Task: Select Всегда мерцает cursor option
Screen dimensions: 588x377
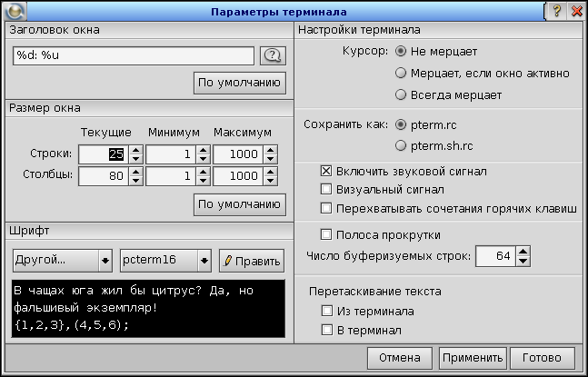Action: click(400, 94)
